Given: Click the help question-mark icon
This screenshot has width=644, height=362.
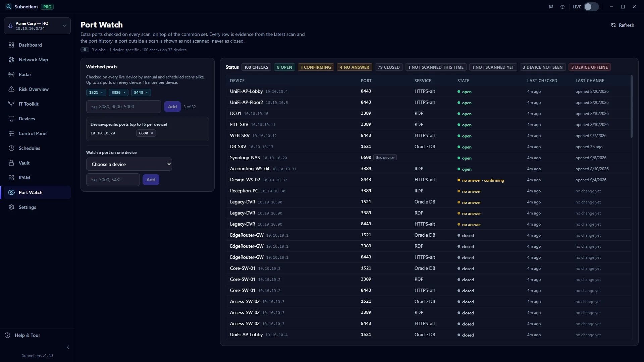Looking at the screenshot, I should tap(562, 7).
